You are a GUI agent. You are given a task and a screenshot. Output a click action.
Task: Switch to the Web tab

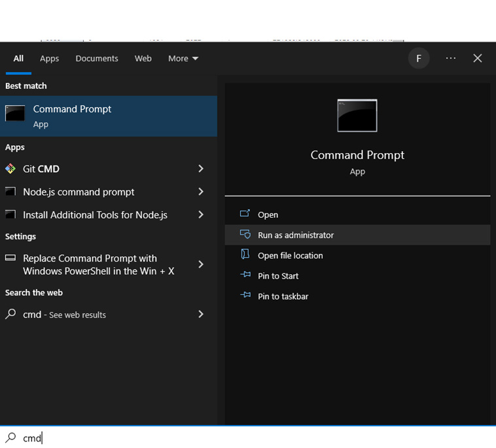[143, 58]
